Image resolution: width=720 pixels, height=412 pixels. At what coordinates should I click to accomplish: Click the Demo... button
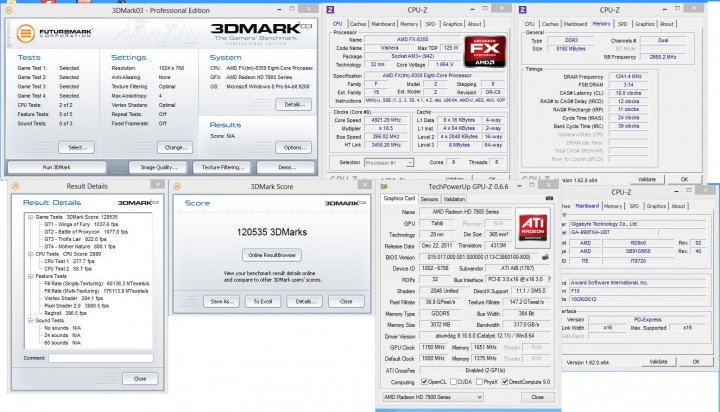287,167
